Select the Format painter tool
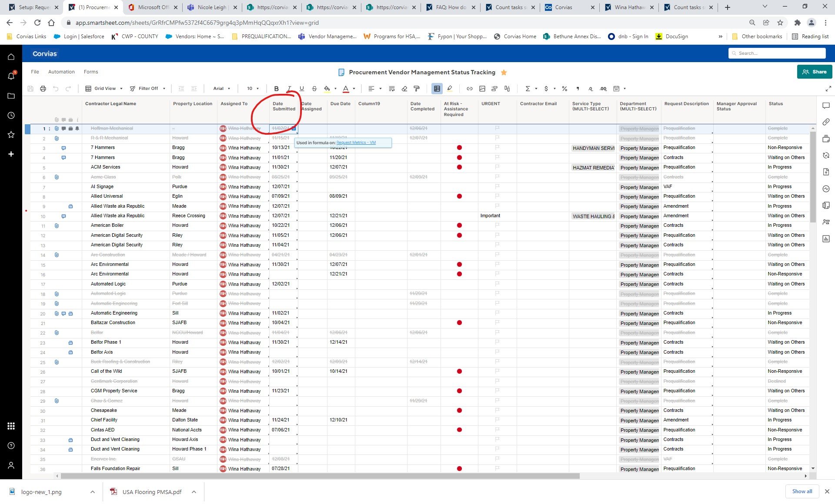835x504 pixels. pos(417,89)
